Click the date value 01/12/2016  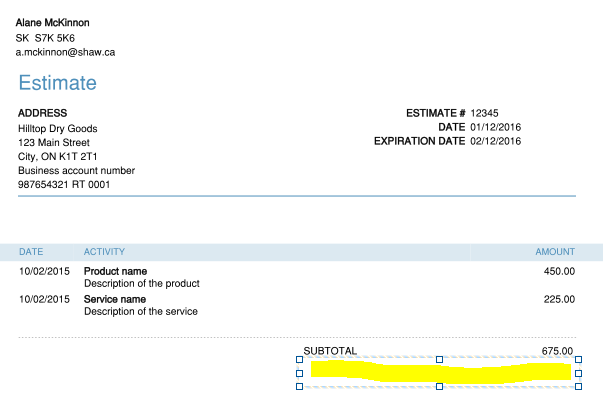tap(496, 127)
